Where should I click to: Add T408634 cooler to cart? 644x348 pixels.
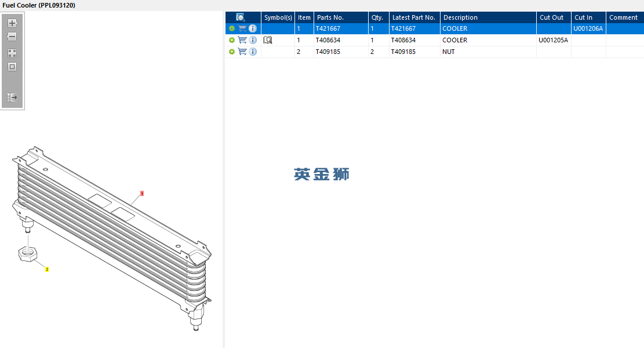(x=242, y=40)
